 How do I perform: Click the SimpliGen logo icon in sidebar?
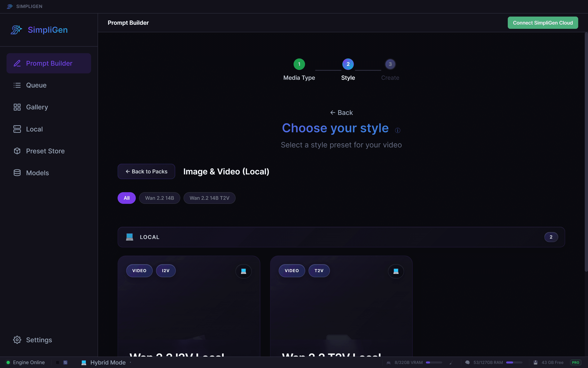click(16, 30)
